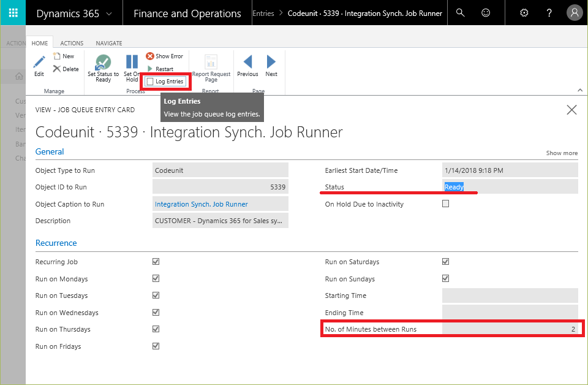Toggle Run on Saturdays checkbox
This screenshot has width=588, height=385.
pyautogui.click(x=445, y=262)
